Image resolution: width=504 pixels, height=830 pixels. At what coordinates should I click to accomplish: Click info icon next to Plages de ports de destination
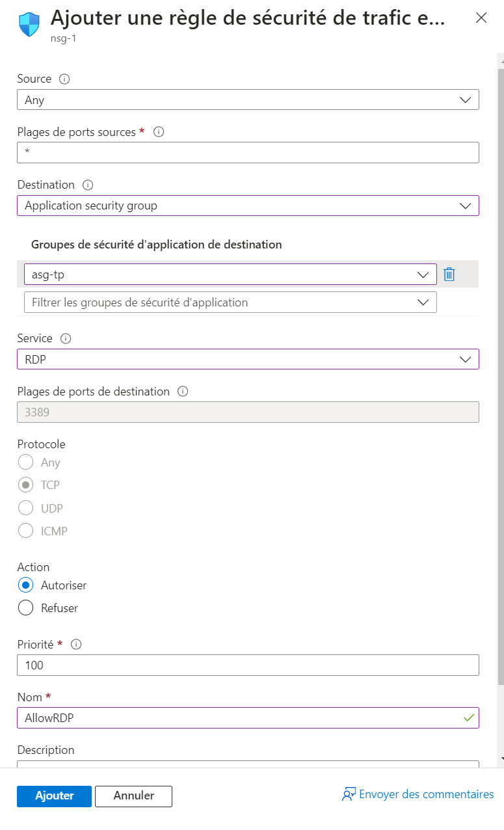pyautogui.click(x=183, y=392)
